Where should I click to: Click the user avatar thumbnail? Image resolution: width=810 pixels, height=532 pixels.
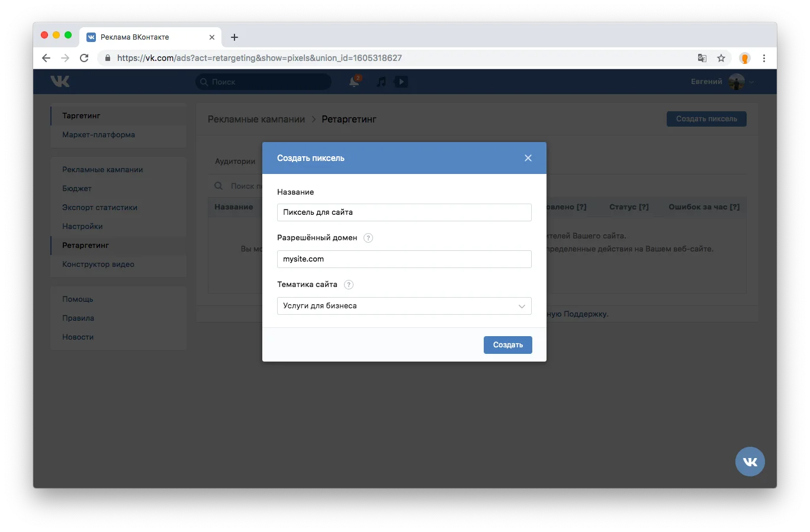click(737, 82)
